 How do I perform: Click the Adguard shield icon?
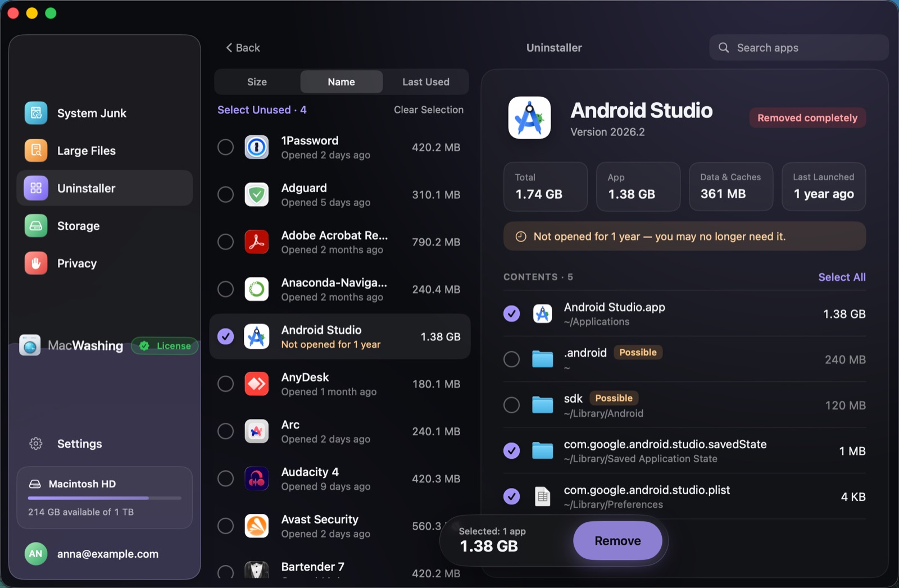point(257,194)
